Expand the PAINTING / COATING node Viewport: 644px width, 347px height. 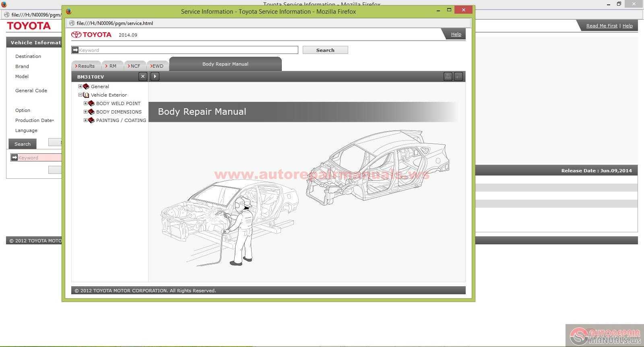tap(85, 120)
